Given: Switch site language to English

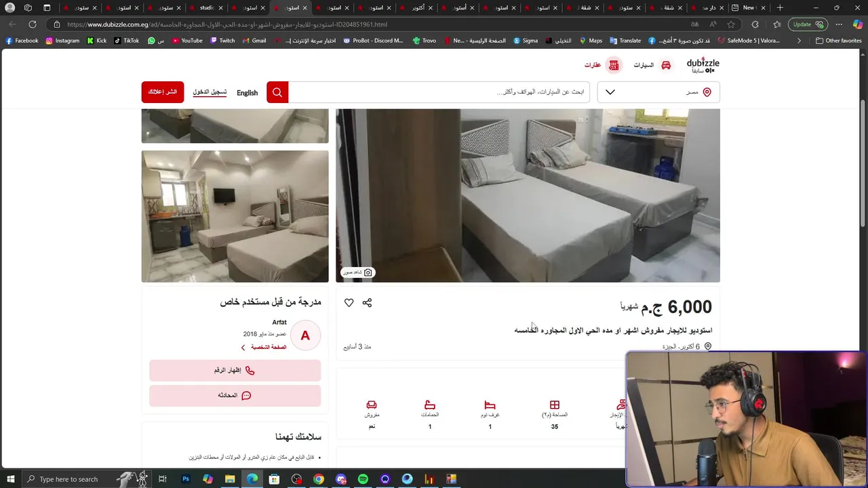Looking at the screenshot, I should point(247,93).
